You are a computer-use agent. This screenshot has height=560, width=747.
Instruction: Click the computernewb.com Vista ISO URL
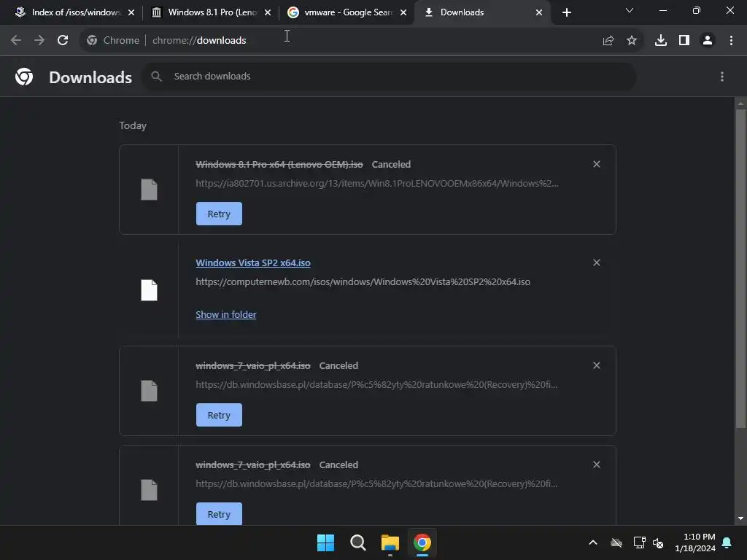(363, 282)
